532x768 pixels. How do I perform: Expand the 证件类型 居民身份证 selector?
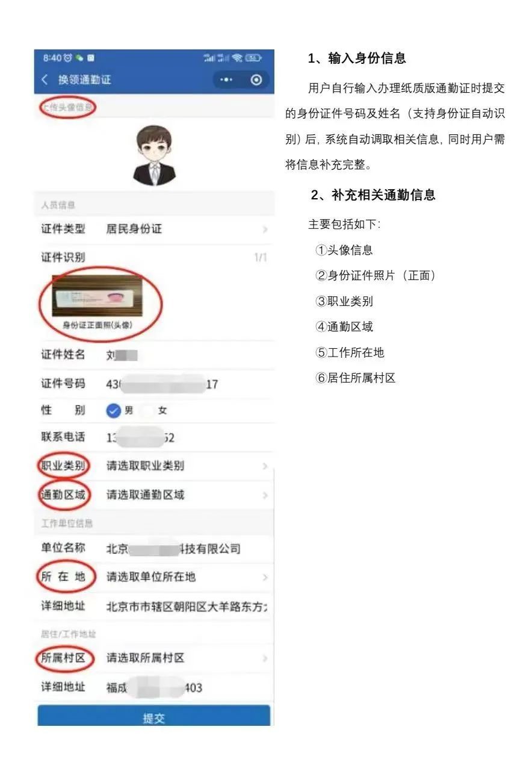154,229
